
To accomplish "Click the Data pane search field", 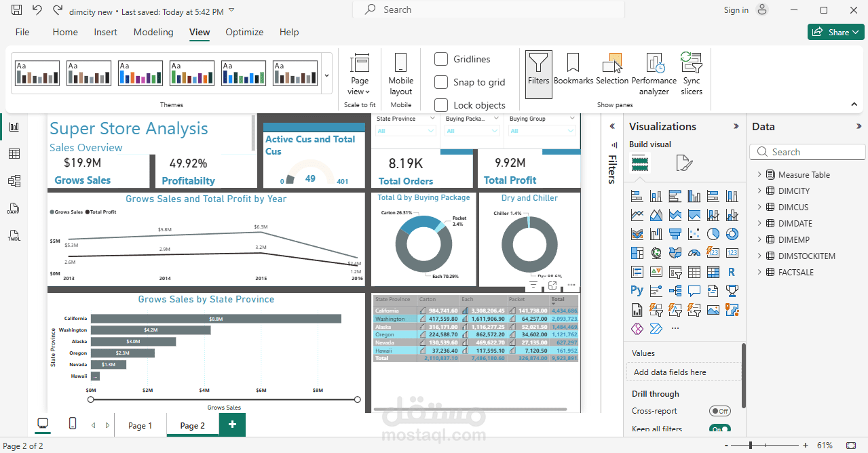I will tap(808, 152).
